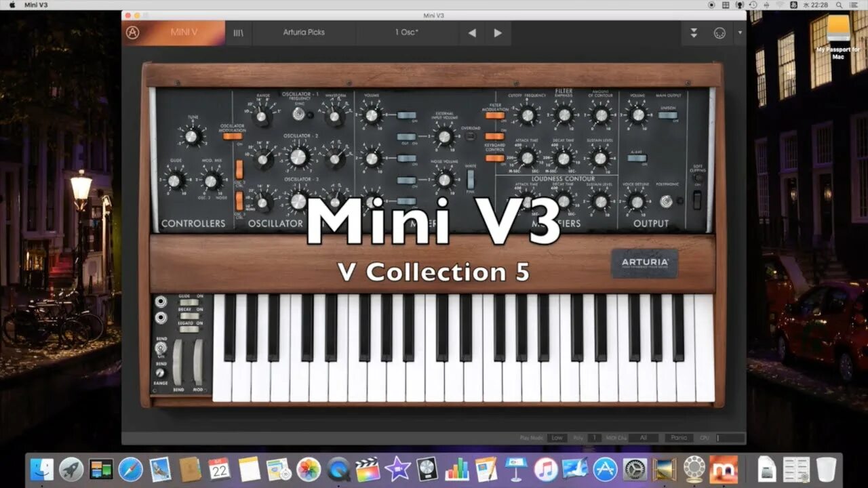The image size is (868, 488).
Task: Click the Filter Emphasis knob
Action: coord(564,115)
